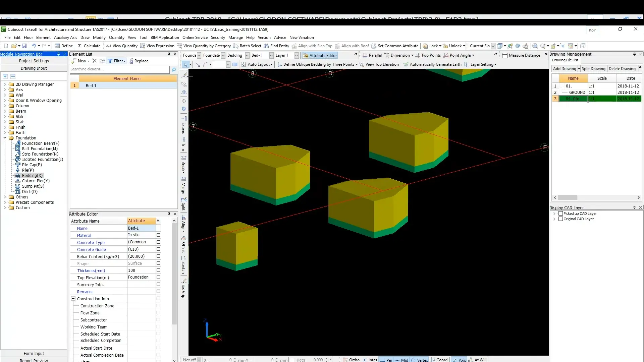Click search magnifier in Element List
Viewport: 644px width, 362px height.
[x=174, y=69]
